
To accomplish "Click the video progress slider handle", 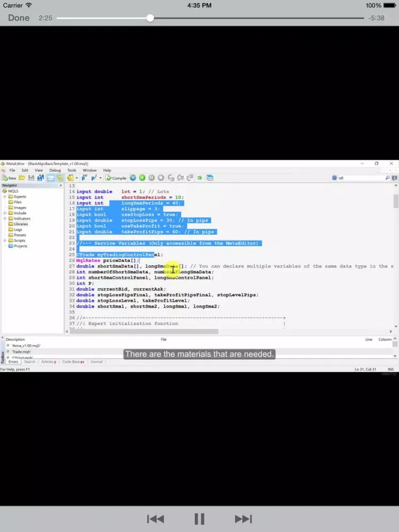I will [150, 18].
